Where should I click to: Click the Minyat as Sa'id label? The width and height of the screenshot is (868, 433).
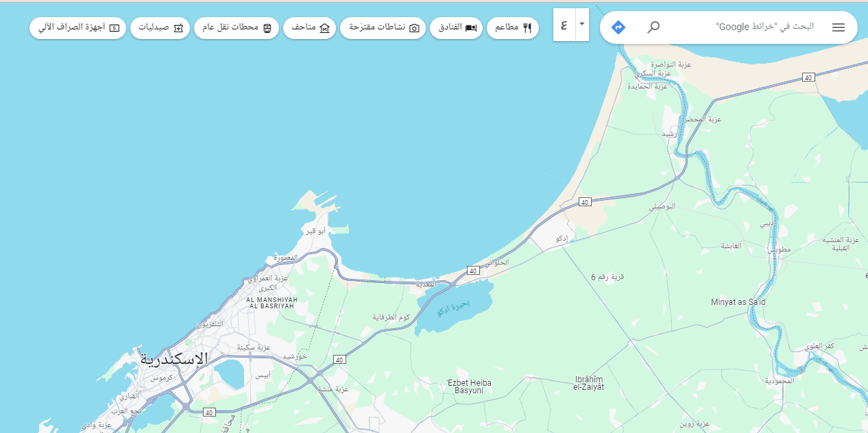(x=738, y=302)
